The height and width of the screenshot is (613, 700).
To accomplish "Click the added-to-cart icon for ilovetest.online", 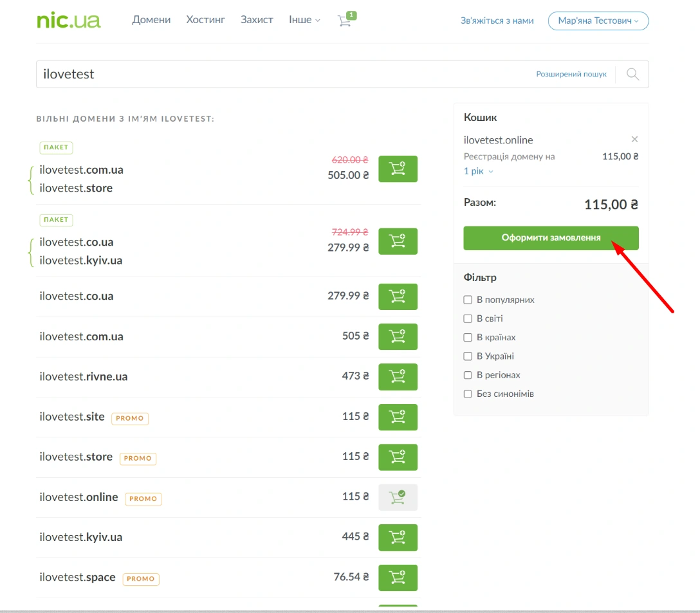I will point(398,497).
